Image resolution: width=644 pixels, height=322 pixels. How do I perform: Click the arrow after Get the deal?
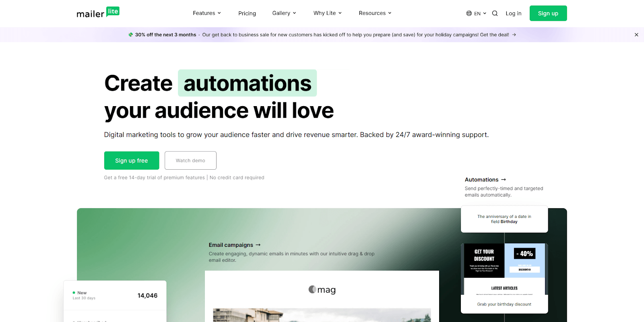point(514,35)
